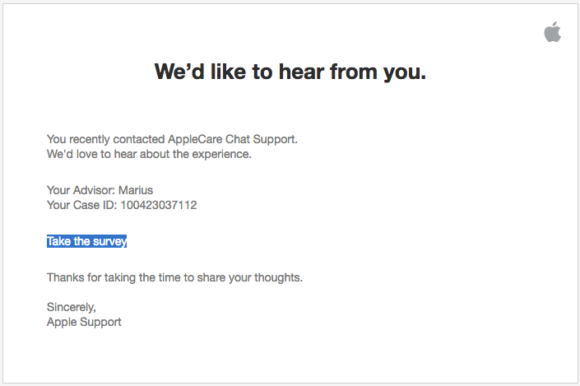Click the word thoughts in the thank-you sentence
The width and height of the screenshot is (580, 386).
tap(279, 277)
